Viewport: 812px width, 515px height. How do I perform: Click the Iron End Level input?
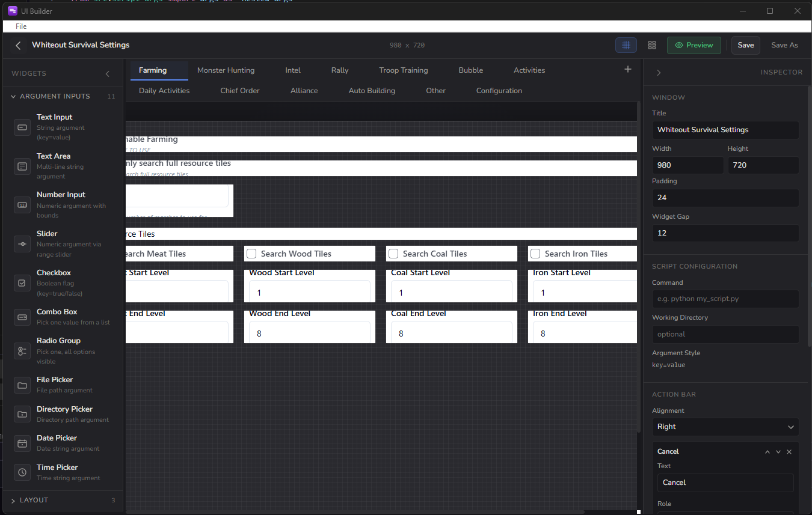(x=583, y=332)
